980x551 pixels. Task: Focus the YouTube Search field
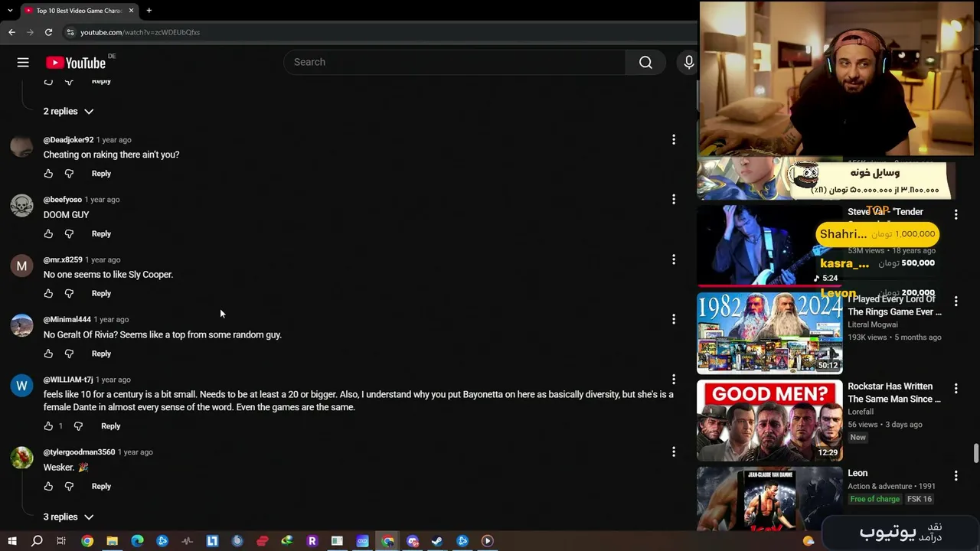(x=455, y=63)
